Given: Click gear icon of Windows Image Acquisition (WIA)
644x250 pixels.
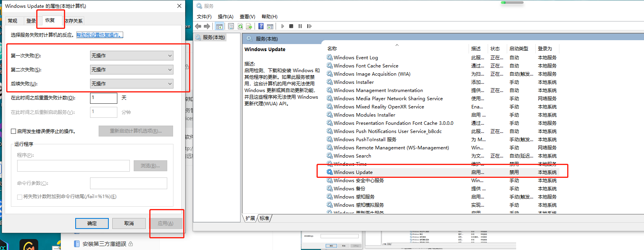Looking at the screenshot, I should coord(330,74).
